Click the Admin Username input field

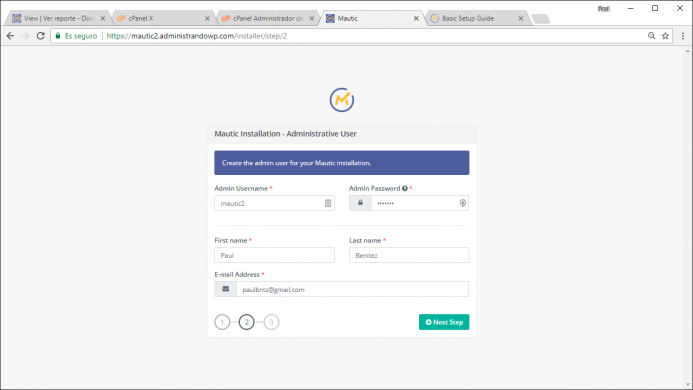pos(274,203)
